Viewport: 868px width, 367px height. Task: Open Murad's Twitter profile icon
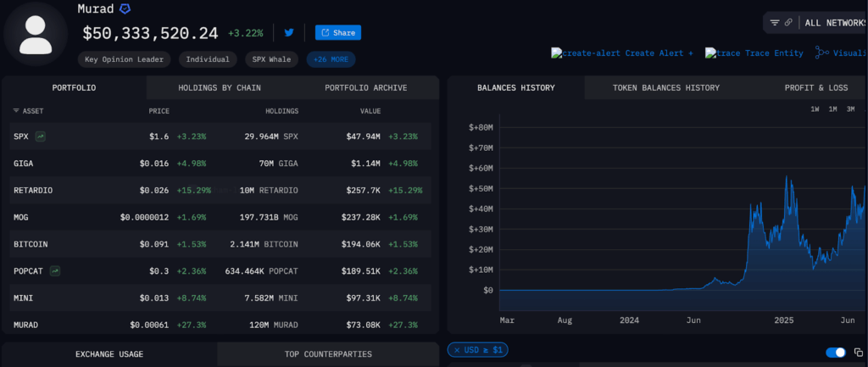pos(289,33)
